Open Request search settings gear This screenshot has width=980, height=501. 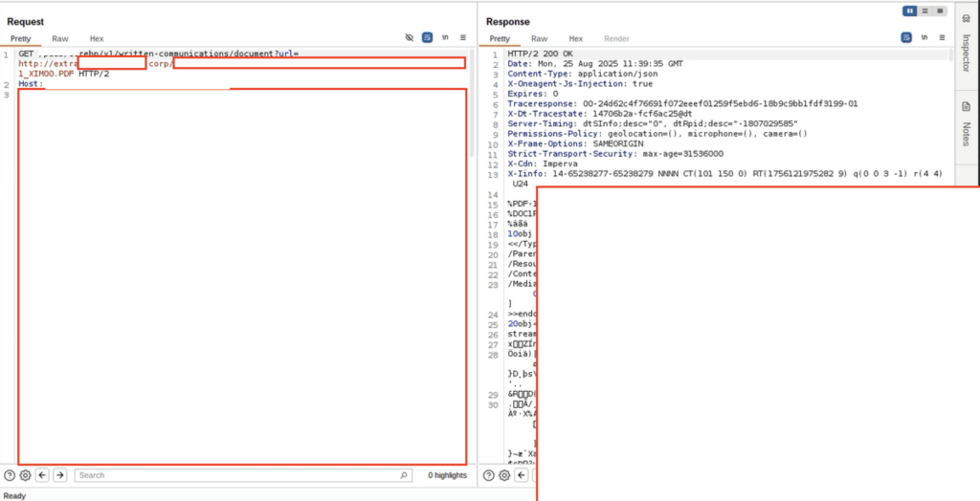[x=25, y=475]
